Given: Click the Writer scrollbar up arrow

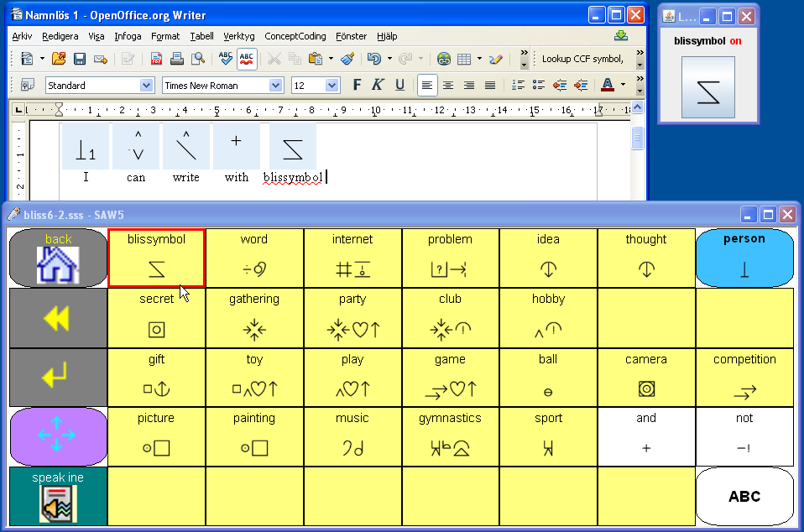Looking at the screenshot, I should (x=637, y=107).
